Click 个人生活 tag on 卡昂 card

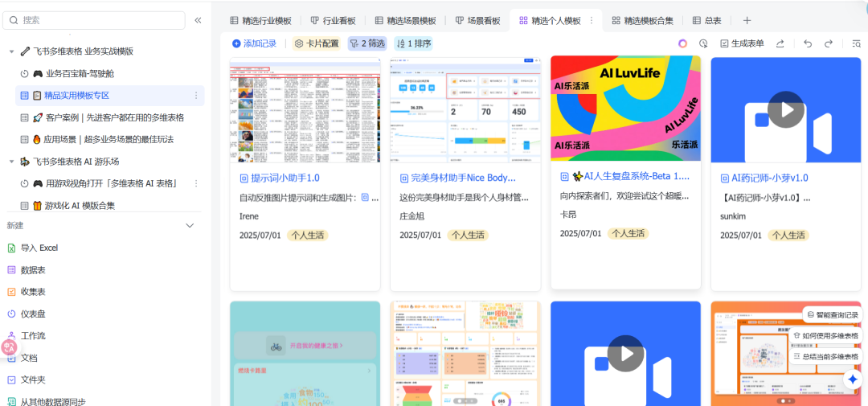coord(628,233)
